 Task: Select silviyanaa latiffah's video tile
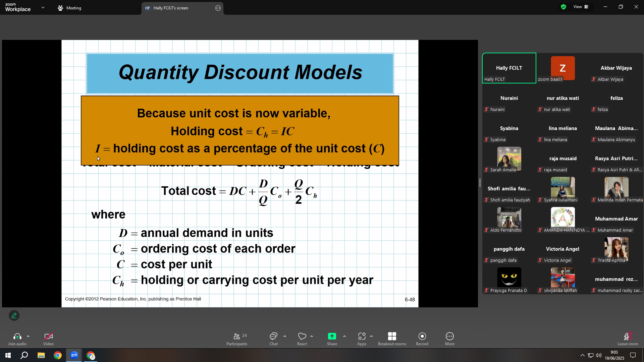pos(563,279)
